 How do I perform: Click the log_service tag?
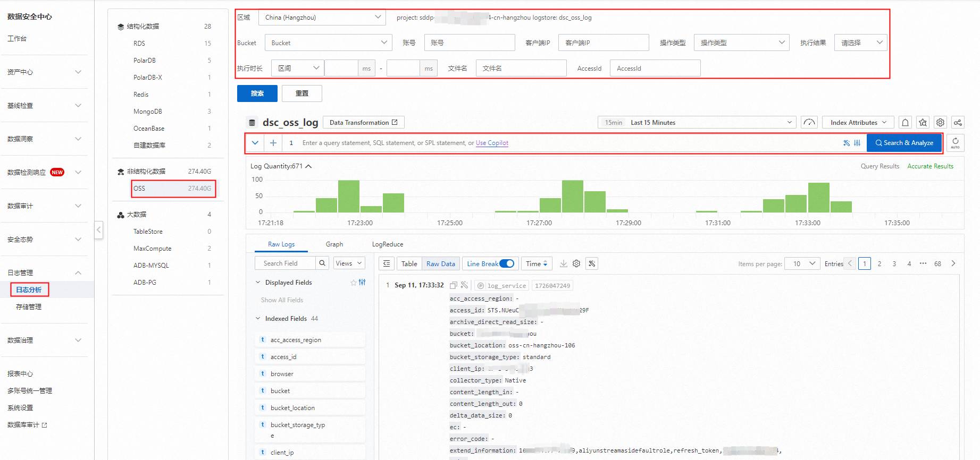point(501,286)
